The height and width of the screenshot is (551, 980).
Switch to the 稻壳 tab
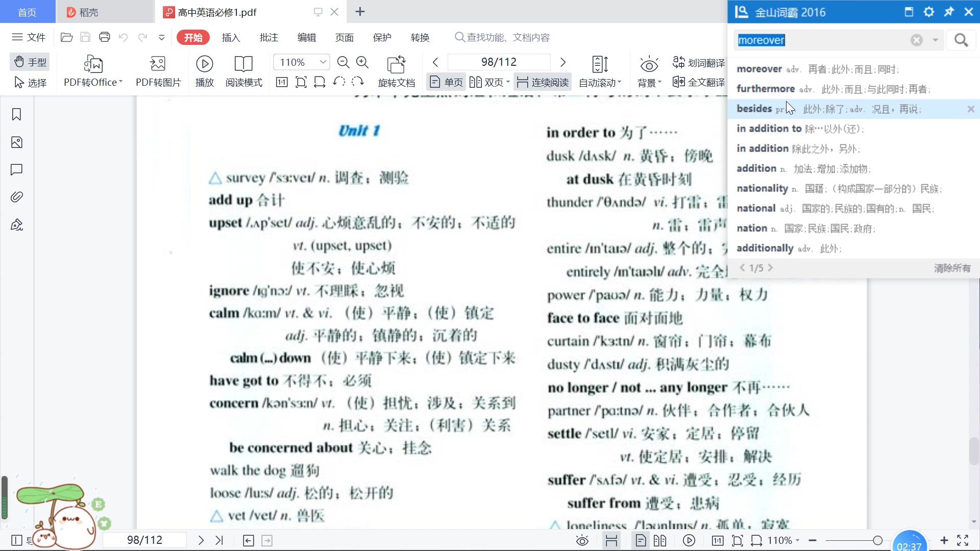(89, 12)
